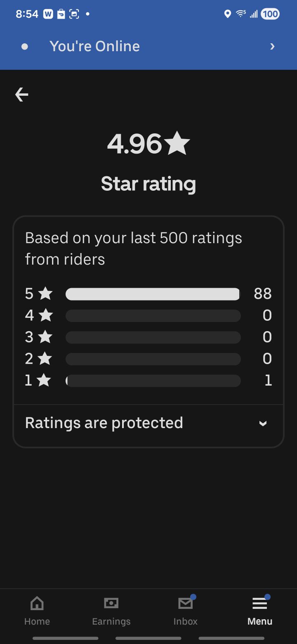This screenshot has height=644, width=297.
Task: Tap the star icon in the 3-star row
Action: pos(45,337)
